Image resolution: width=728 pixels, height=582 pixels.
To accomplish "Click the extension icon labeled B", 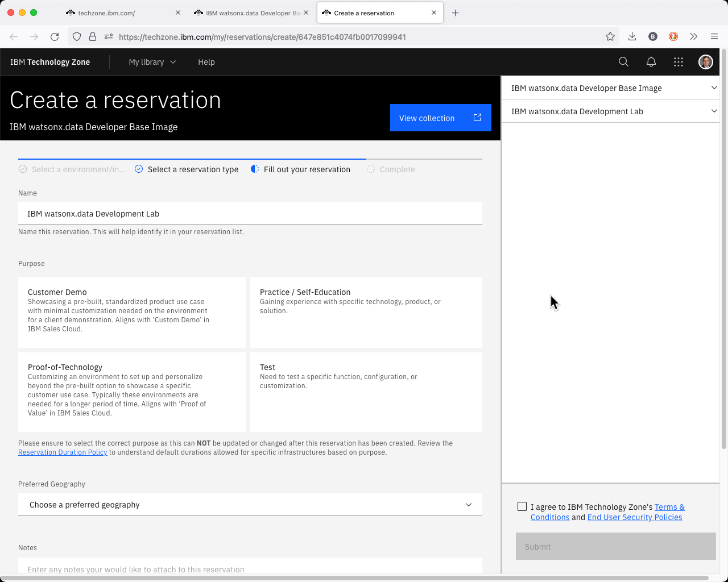I will coord(653,36).
